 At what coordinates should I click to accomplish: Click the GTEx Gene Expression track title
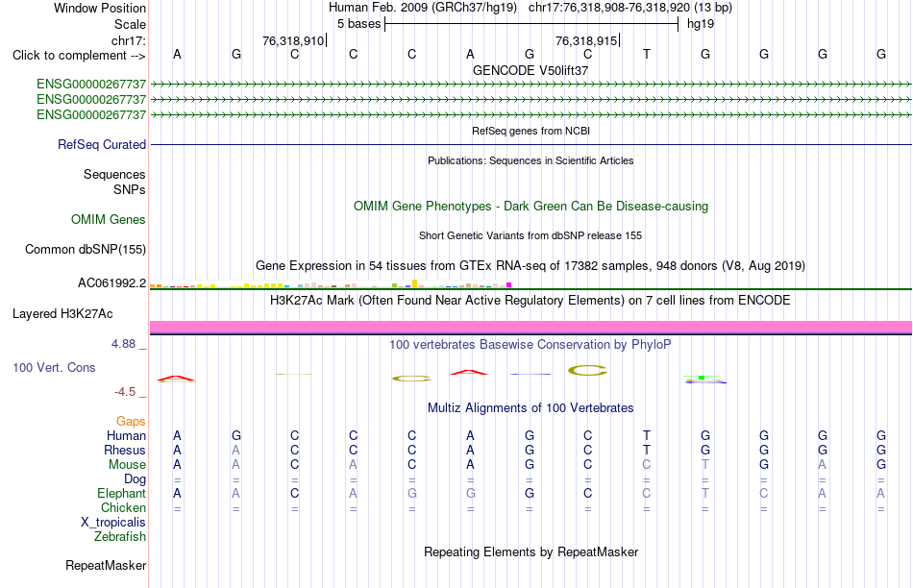point(531,266)
